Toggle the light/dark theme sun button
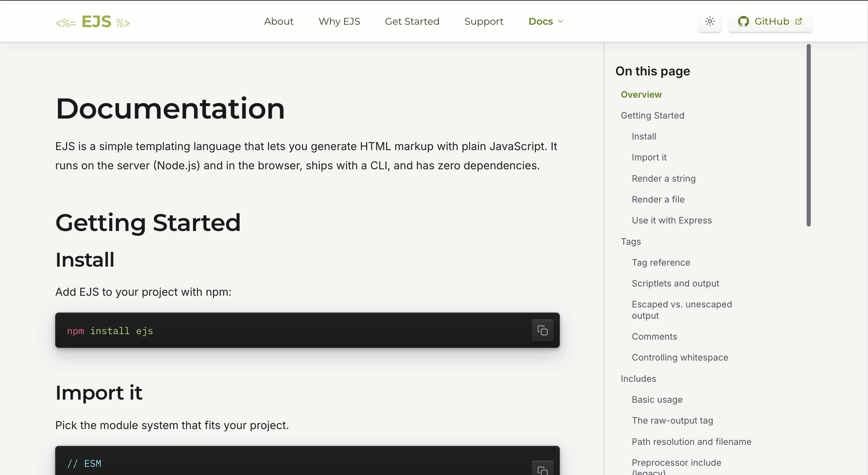868x475 pixels. [x=710, y=22]
